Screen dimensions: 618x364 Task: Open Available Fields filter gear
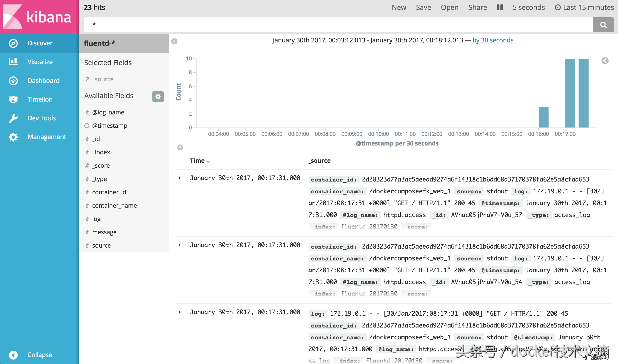pos(158,96)
